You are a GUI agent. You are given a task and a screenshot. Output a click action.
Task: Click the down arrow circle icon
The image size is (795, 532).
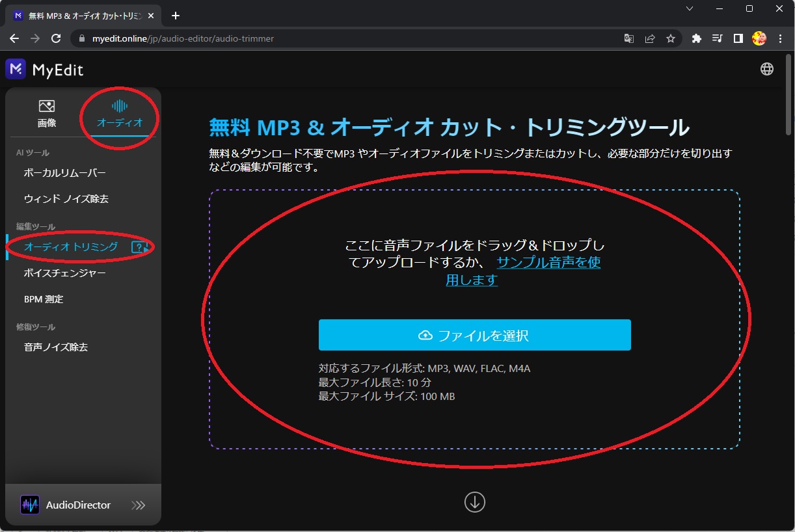coord(475,502)
